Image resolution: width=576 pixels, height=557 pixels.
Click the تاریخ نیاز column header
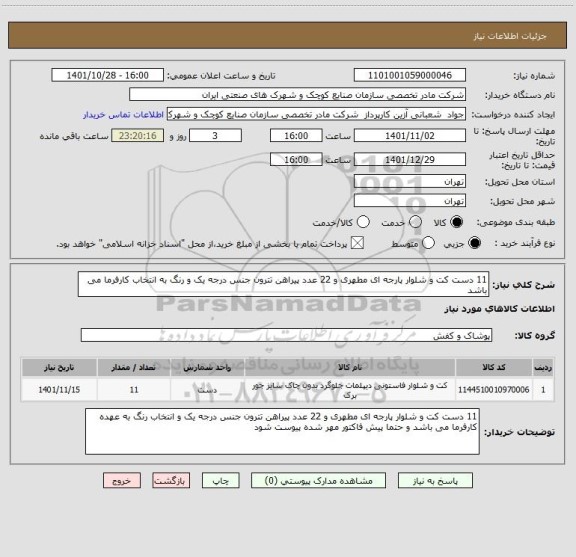coord(59,367)
